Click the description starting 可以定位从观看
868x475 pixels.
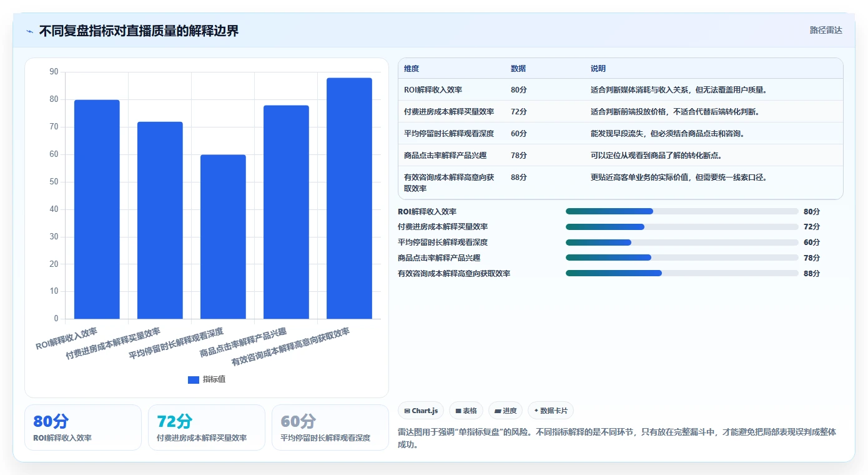coord(656,156)
